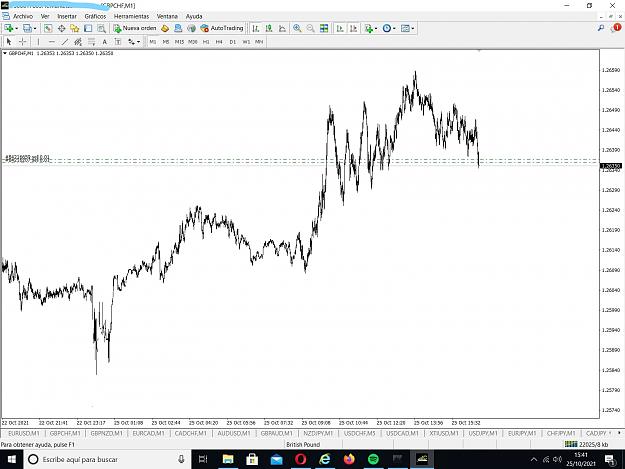Open the Gráficos menu
The width and height of the screenshot is (625, 469).
coord(95,16)
